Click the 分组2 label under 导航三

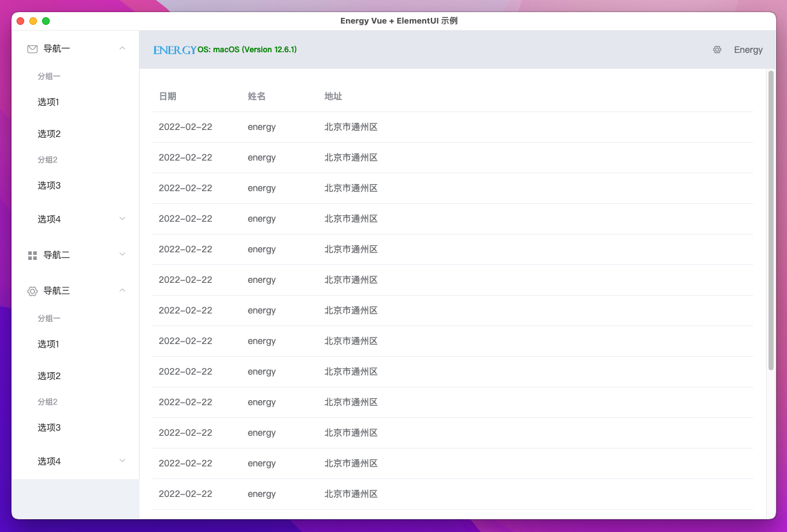48,402
